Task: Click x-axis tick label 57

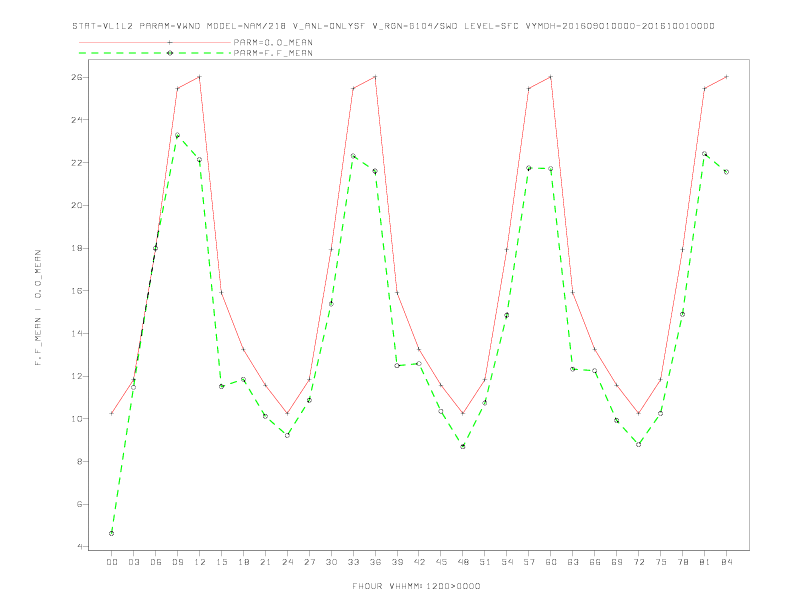Action: click(x=529, y=562)
